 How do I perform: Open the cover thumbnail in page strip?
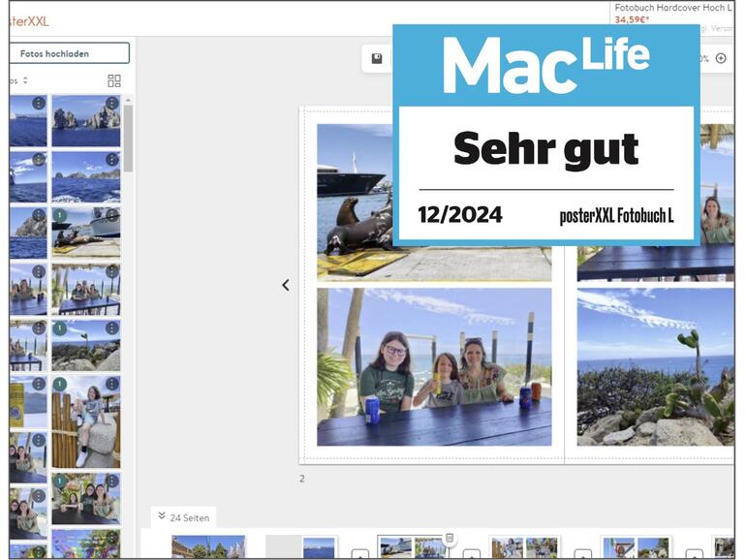tap(208, 546)
